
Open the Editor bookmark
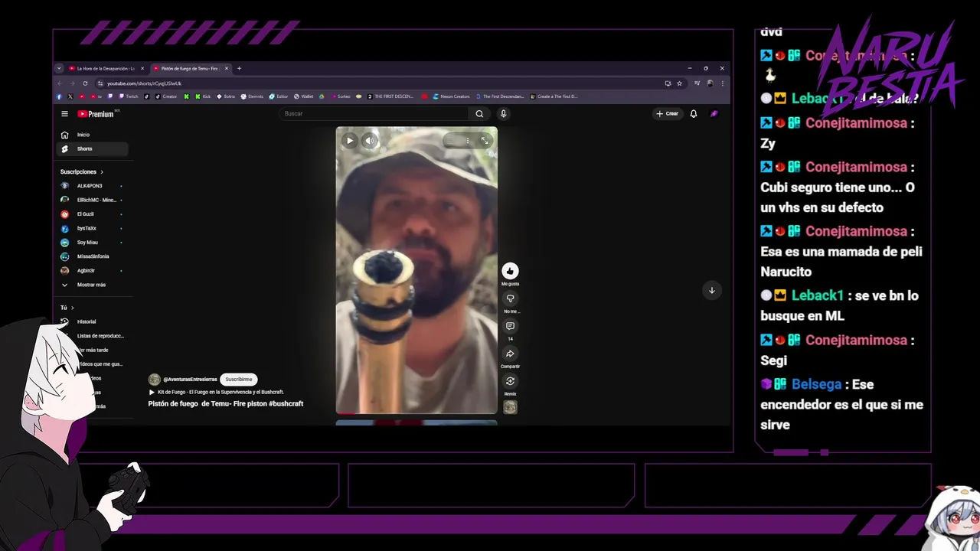point(278,96)
